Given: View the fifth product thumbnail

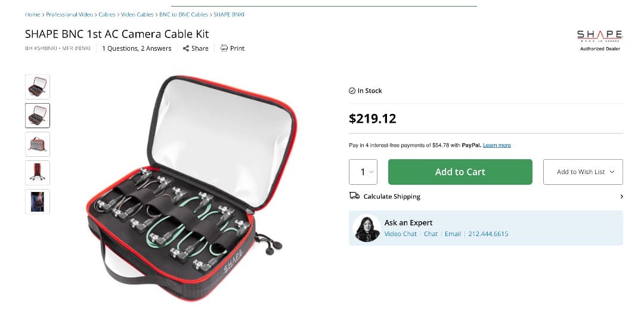Looking at the screenshot, I should [38, 201].
